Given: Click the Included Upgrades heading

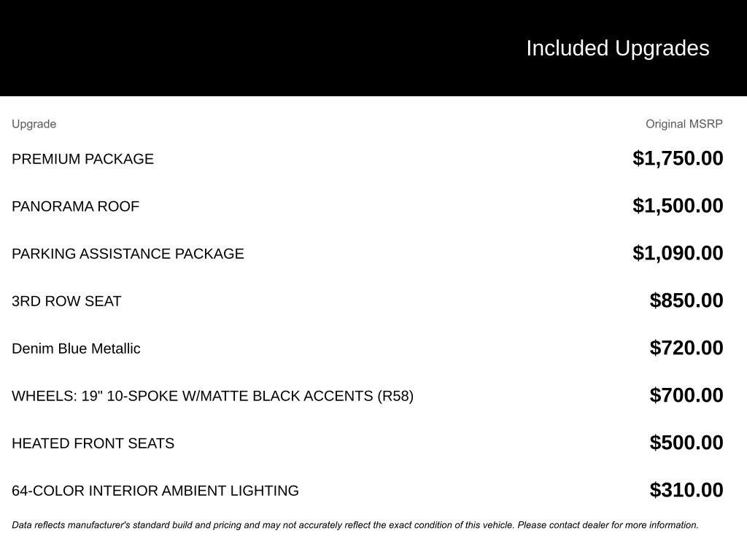Looking at the screenshot, I should pos(617,48).
